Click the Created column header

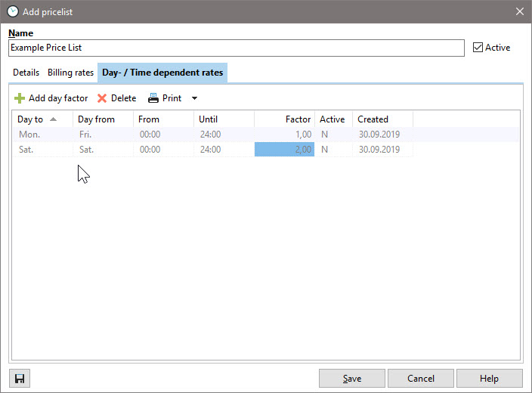[382, 119]
